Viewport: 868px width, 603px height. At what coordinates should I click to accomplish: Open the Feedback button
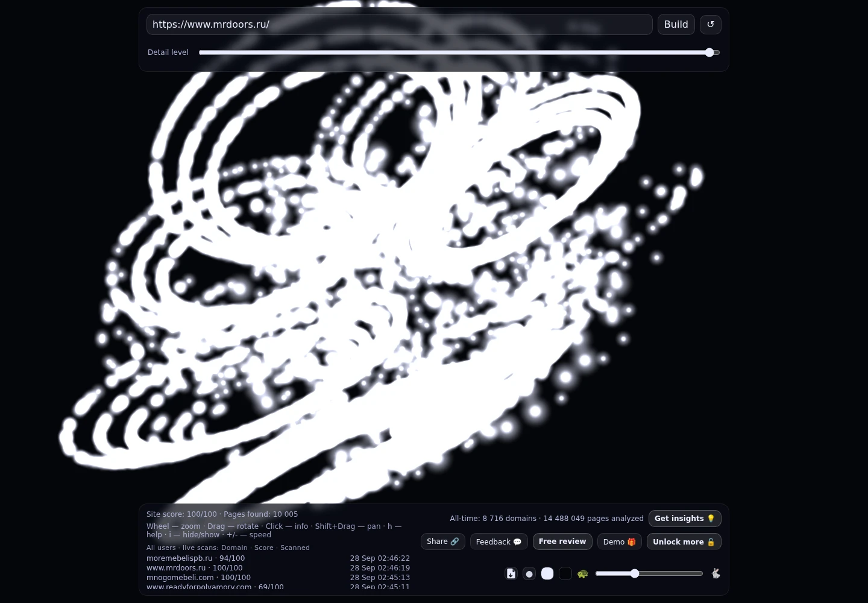(499, 541)
